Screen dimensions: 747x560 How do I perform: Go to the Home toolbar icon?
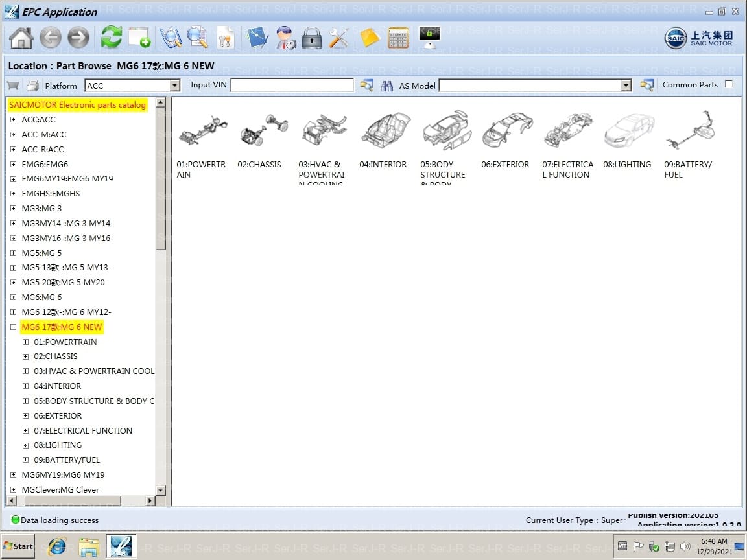pos(21,38)
